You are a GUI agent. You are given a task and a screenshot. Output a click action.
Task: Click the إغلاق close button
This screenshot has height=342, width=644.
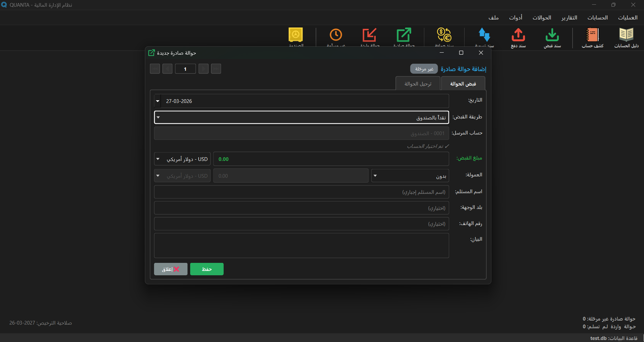tap(170, 269)
